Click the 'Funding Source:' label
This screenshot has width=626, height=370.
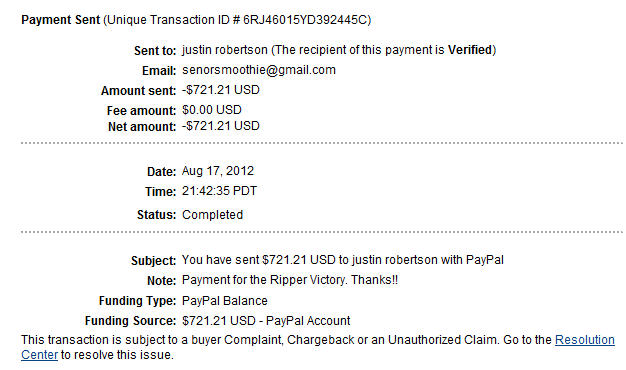click(x=130, y=321)
